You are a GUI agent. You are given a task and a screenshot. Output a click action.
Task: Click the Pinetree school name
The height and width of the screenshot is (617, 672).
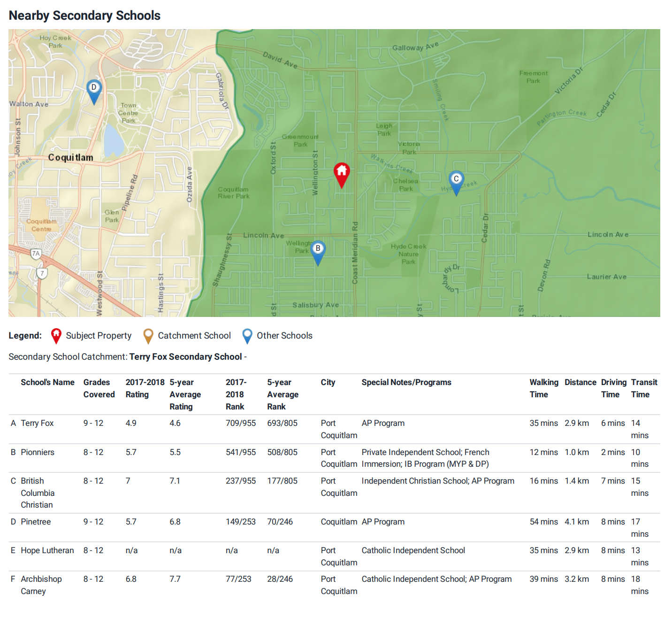pos(36,522)
